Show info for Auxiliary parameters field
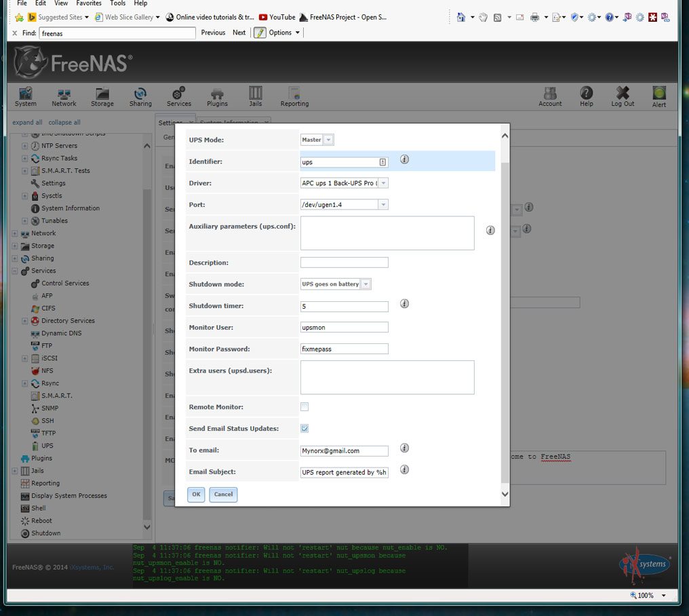The height and width of the screenshot is (616, 689). pyautogui.click(x=490, y=231)
